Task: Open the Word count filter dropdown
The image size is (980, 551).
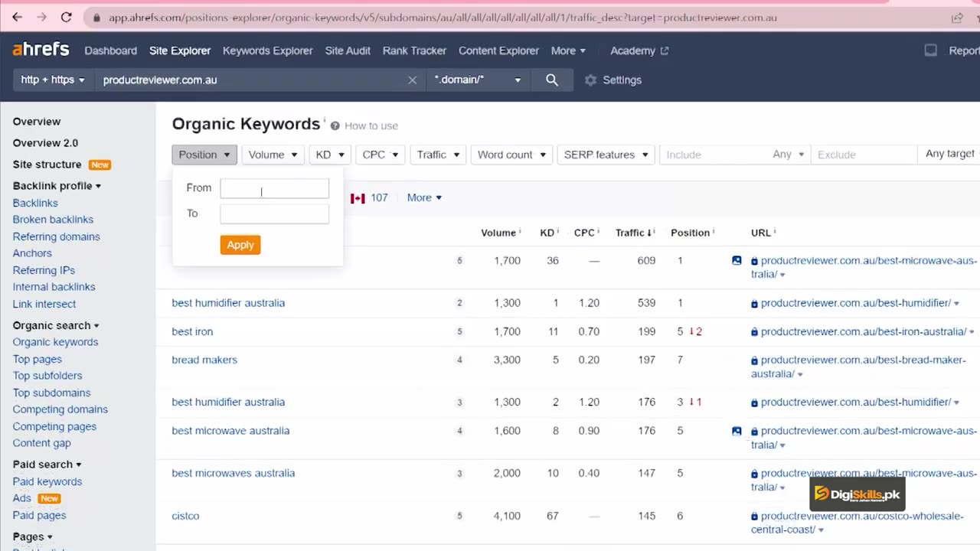Action: (x=511, y=155)
